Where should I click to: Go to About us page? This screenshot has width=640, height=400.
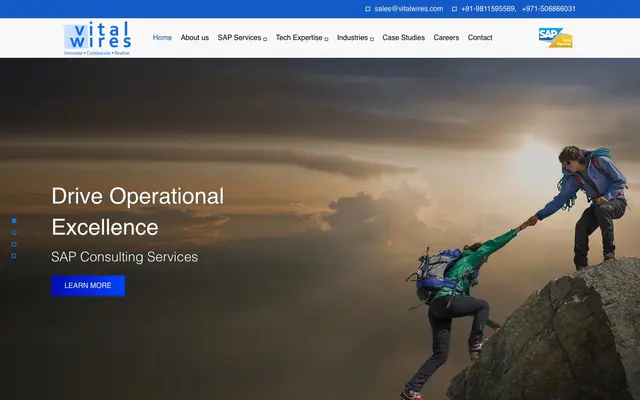pos(195,38)
